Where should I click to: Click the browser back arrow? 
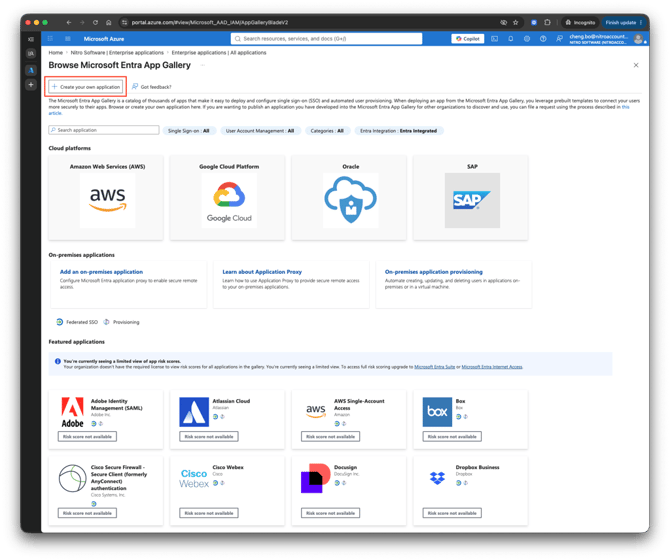pos(69,23)
